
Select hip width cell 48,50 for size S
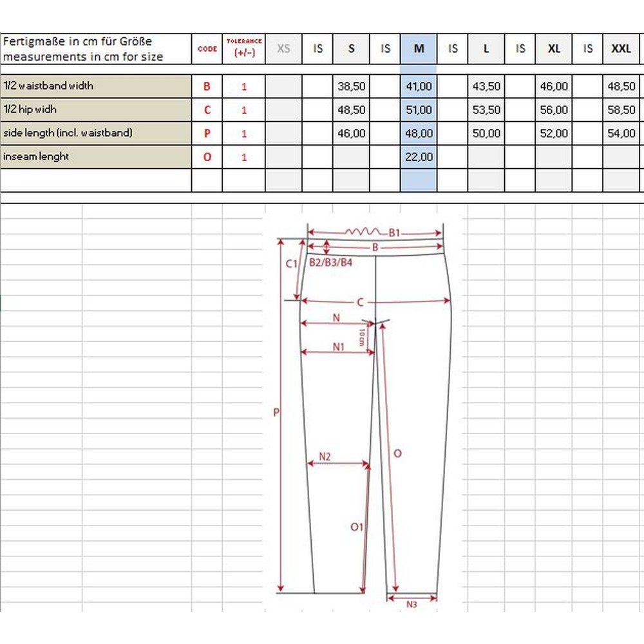[x=351, y=109]
